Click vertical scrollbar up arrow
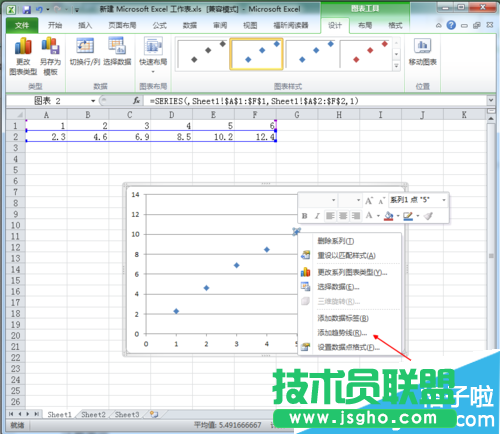This screenshot has width=500, height=434. 491,118
